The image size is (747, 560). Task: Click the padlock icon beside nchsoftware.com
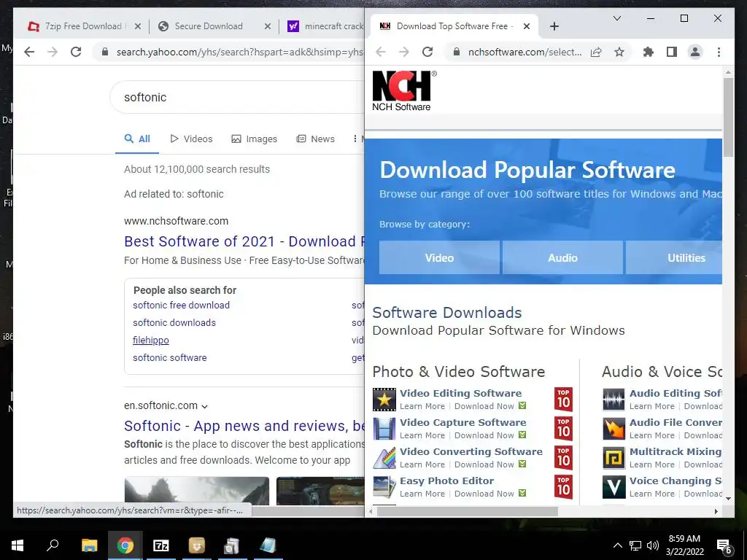(x=457, y=52)
